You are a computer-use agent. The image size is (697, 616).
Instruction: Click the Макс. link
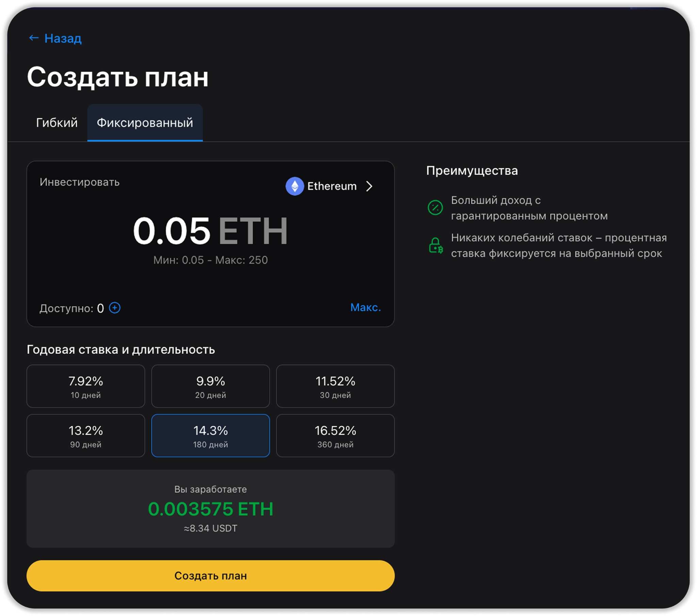(x=365, y=307)
